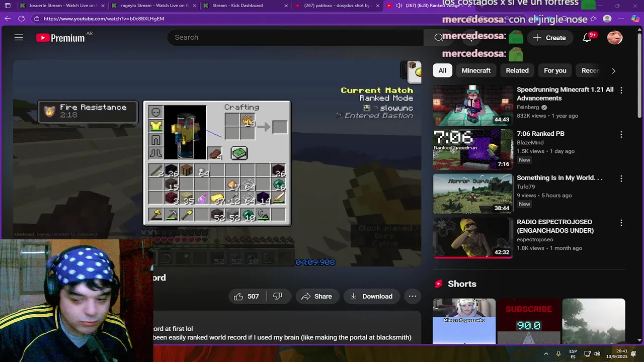The height and width of the screenshot is (362, 644).
Task: Select the Related filter chip
Action: 517,70
